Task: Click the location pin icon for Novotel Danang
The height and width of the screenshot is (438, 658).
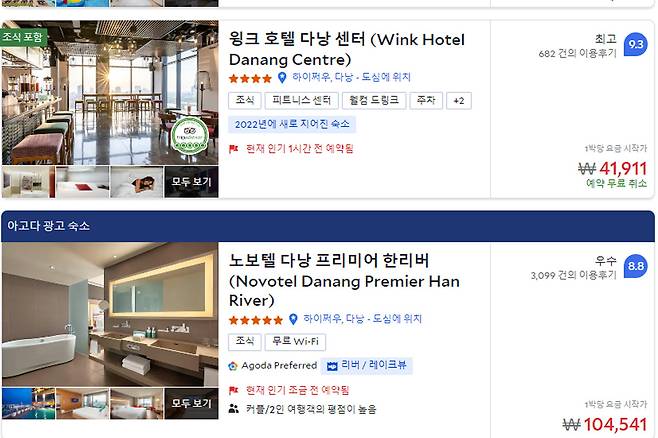Action: (293, 319)
